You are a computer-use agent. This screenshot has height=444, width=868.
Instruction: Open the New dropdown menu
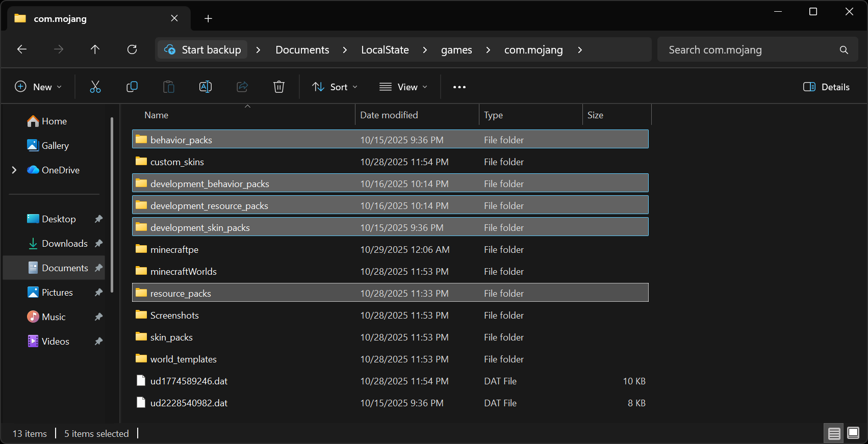click(38, 87)
